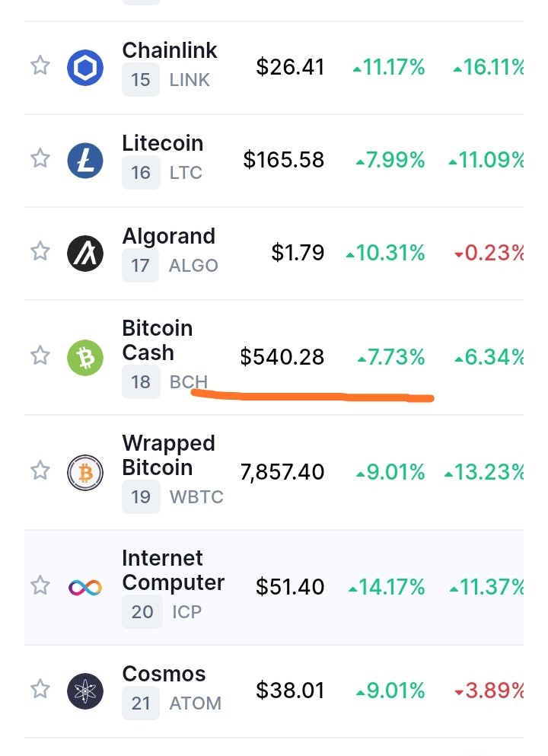Click the Litecoin coin logo
Screen dimensions: 548x756
[84, 161]
